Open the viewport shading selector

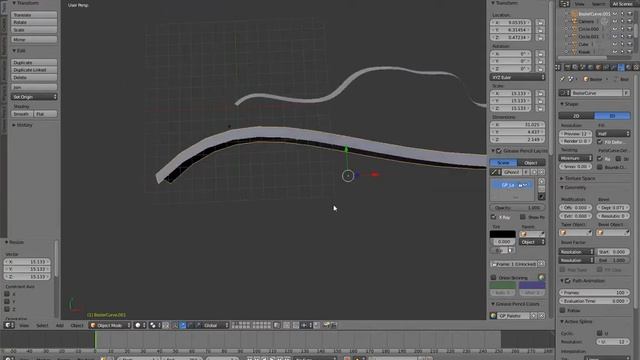140,325
